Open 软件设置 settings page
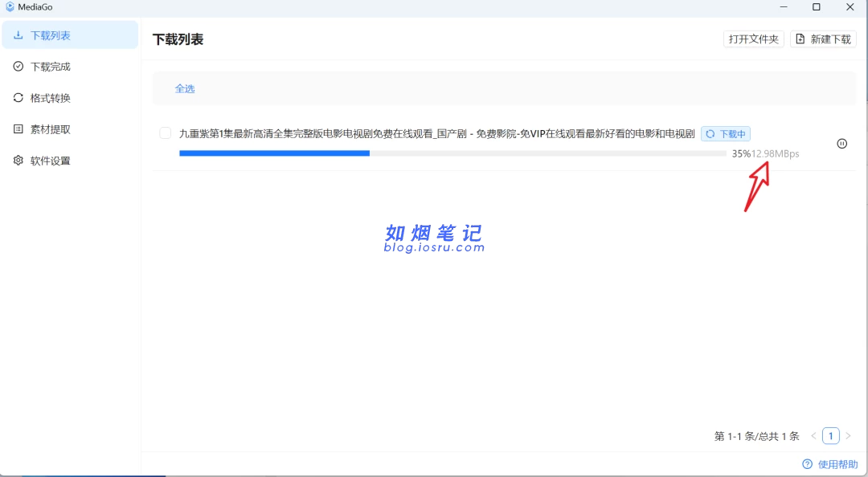The image size is (868, 477). pos(70,161)
